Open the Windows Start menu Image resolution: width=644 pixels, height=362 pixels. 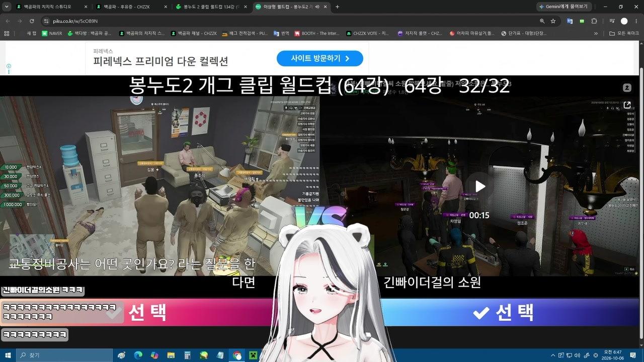tap(8, 355)
